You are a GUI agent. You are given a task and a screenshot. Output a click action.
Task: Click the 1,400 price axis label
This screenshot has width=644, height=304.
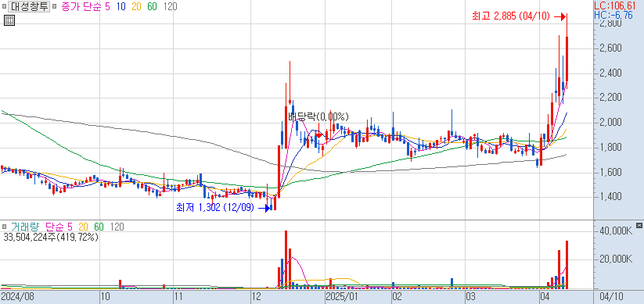[x=610, y=197]
